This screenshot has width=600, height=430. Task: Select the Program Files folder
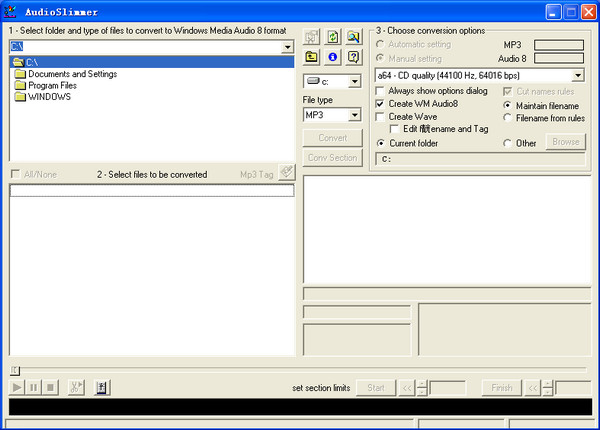[x=46, y=85]
